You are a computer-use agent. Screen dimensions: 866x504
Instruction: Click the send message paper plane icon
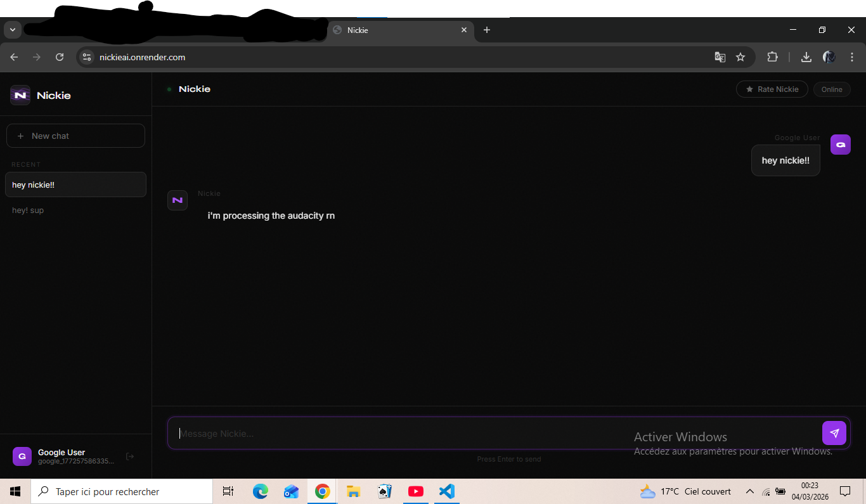(x=834, y=433)
